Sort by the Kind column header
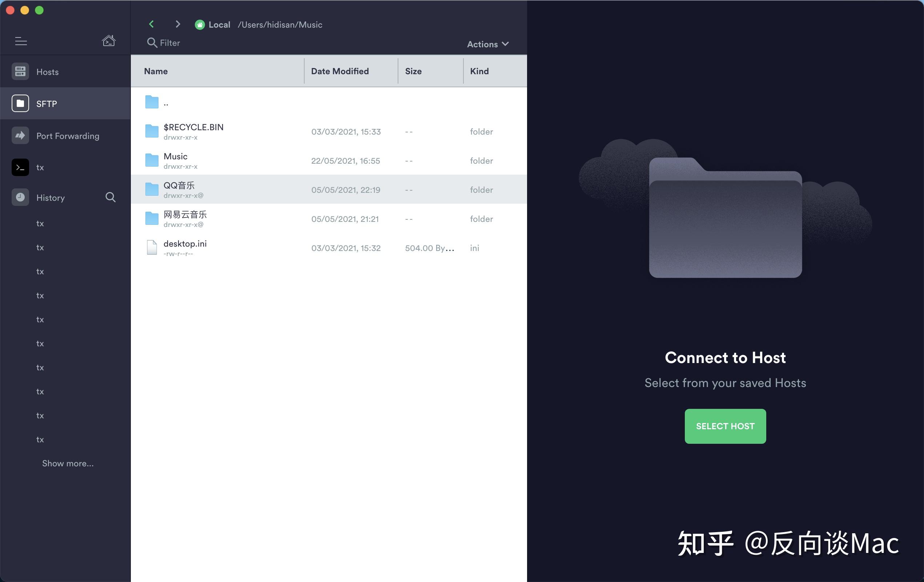 [x=480, y=71]
